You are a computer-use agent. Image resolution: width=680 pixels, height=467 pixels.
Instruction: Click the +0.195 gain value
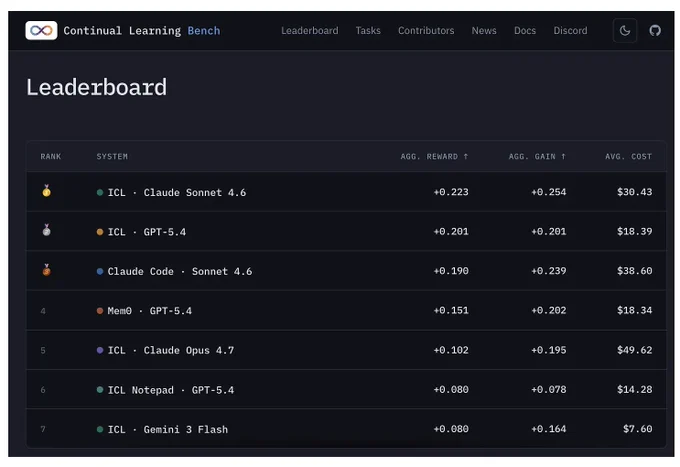pos(549,350)
